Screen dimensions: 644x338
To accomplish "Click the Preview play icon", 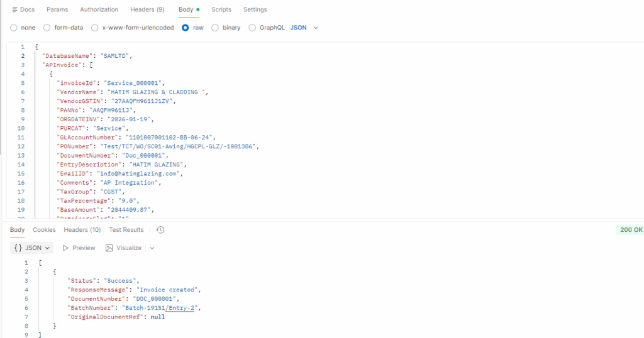I will (66, 248).
